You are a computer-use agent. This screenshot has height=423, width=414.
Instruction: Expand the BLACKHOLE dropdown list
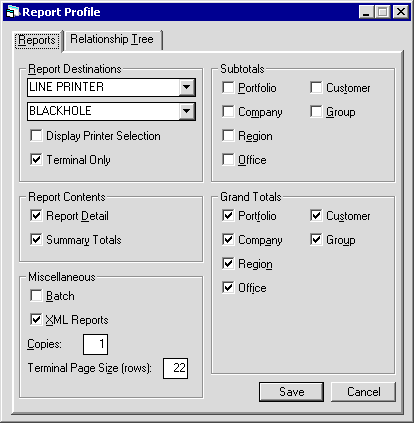coord(186,111)
